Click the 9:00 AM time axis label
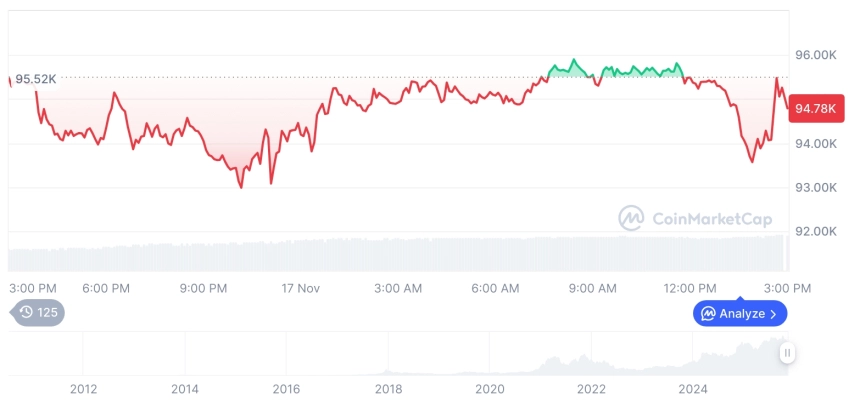Viewport: 860px width, 401px height. pyautogui.click(x=593, y=288)
